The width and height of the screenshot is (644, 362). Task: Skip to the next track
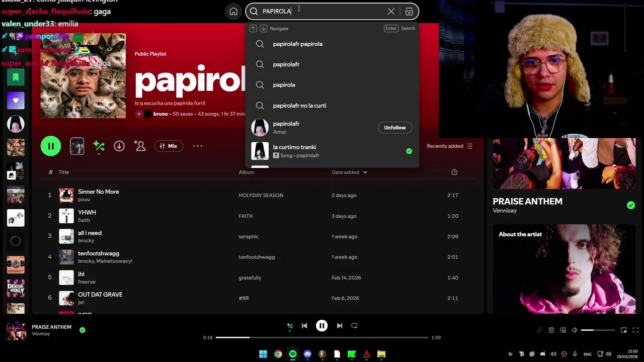[340, 326]
